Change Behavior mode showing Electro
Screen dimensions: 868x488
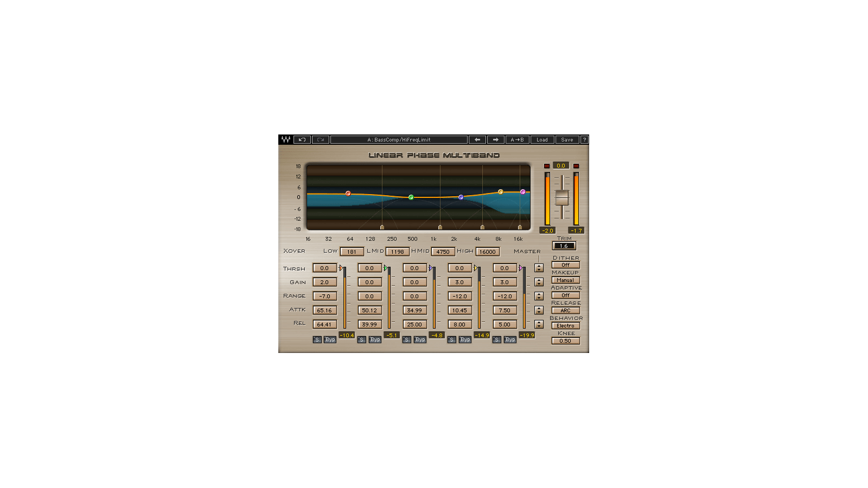(566, 326)
